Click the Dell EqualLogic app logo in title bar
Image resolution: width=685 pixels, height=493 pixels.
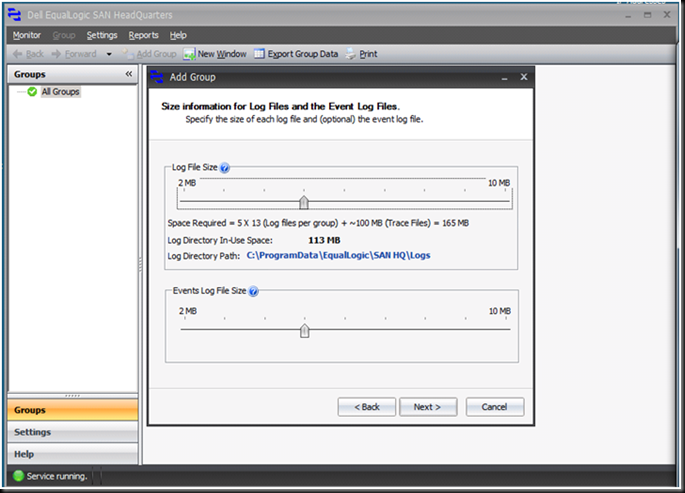[x=14, y=14]
